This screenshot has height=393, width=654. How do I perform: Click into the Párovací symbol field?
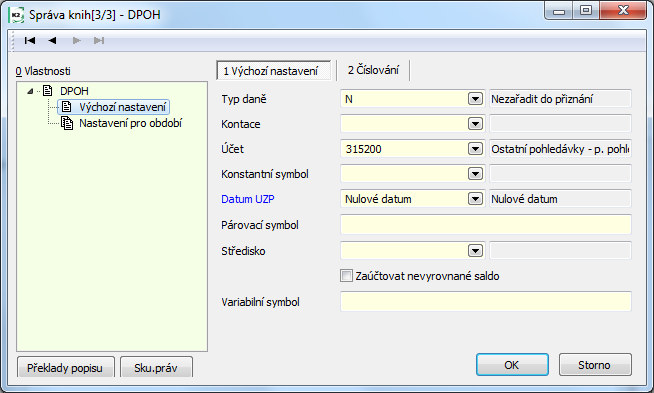[486, 225]
